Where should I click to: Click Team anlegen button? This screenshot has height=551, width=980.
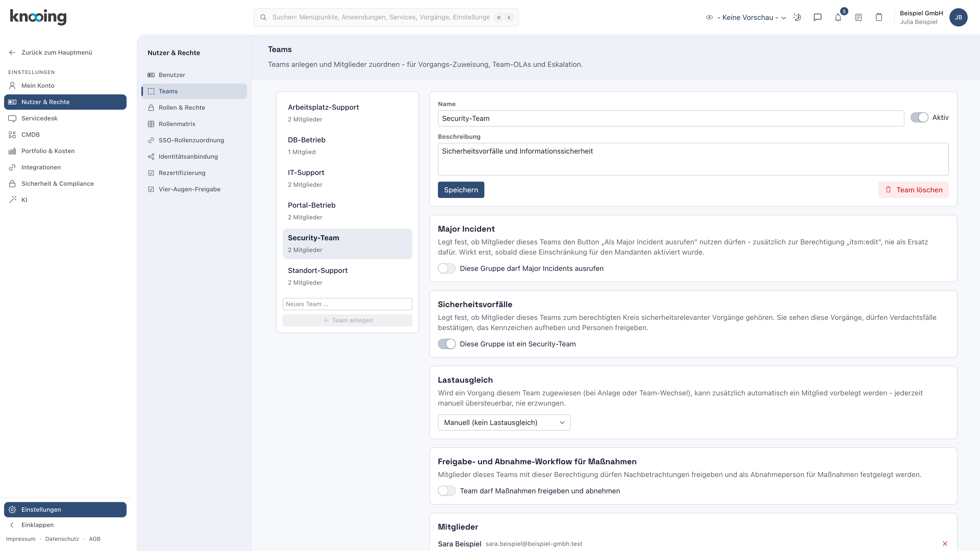click(x=347, y=320)
